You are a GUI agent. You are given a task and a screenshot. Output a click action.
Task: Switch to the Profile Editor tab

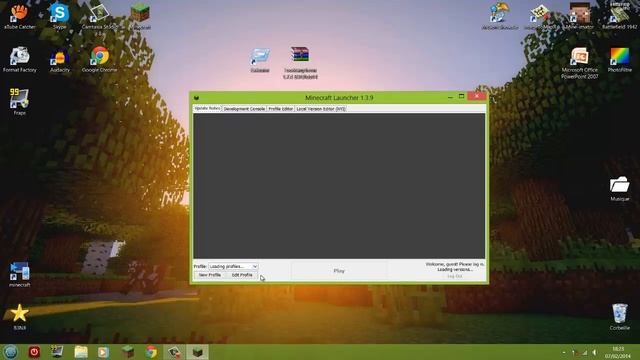pyautogui.click(x=281, y=109)
